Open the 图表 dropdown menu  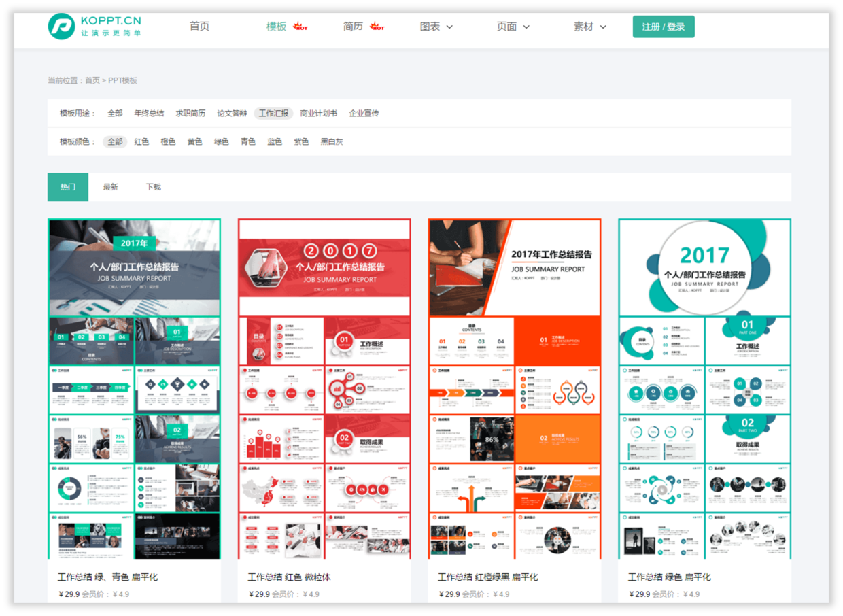[437, 26]
